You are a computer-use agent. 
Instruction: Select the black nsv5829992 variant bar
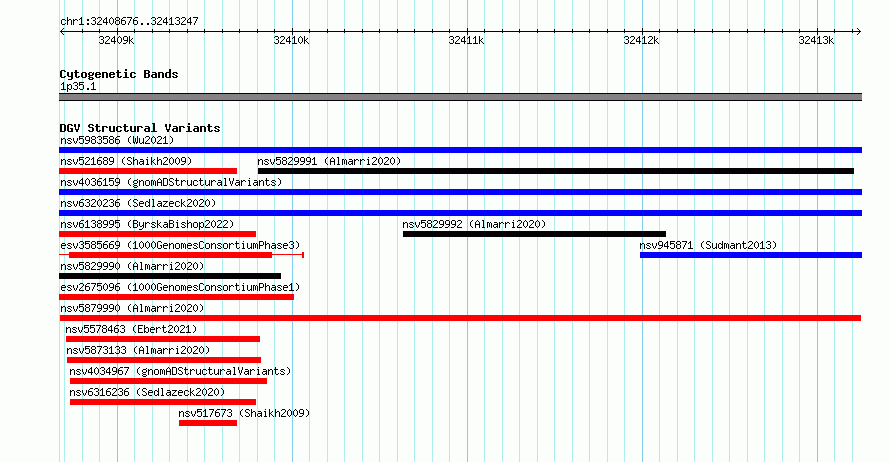click(x=534, y=234)
